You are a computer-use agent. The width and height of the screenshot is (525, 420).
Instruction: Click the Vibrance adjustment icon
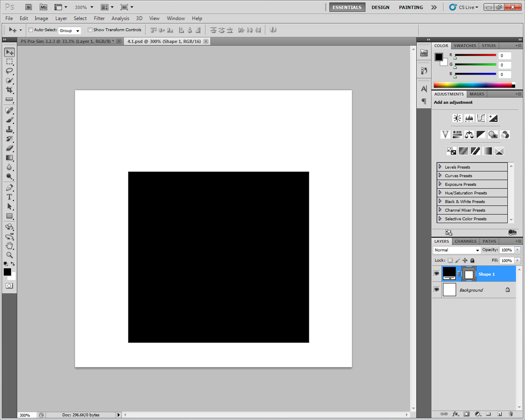[x=445, y=135]
